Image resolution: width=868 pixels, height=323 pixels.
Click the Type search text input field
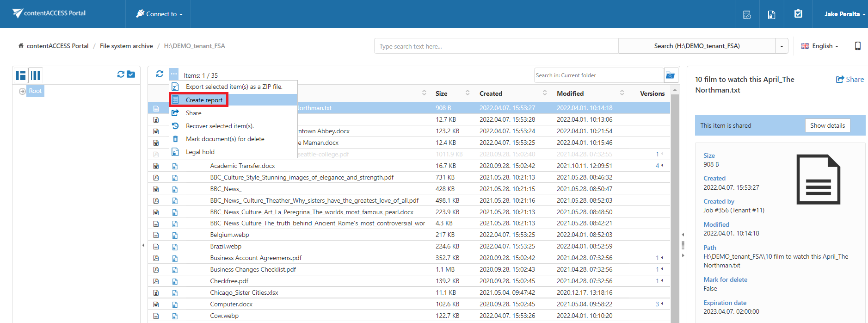pos(496,46)
